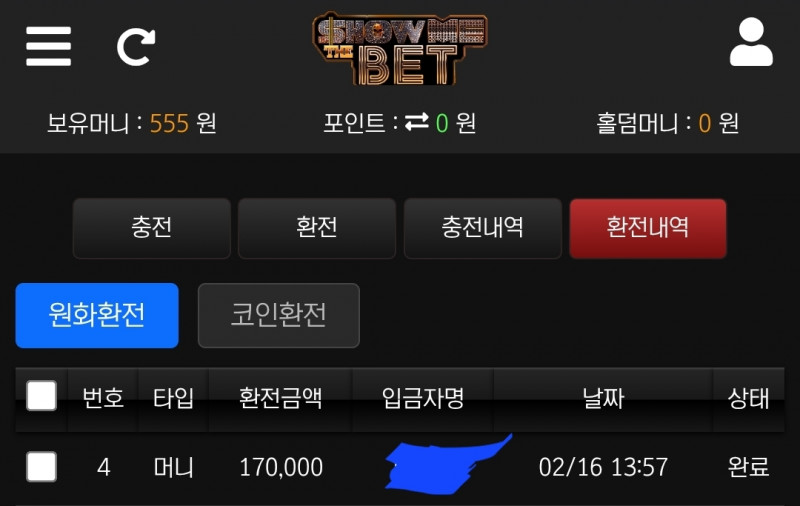Open the user profile icon
Screen dimensions: 800x506
[751, 42]
